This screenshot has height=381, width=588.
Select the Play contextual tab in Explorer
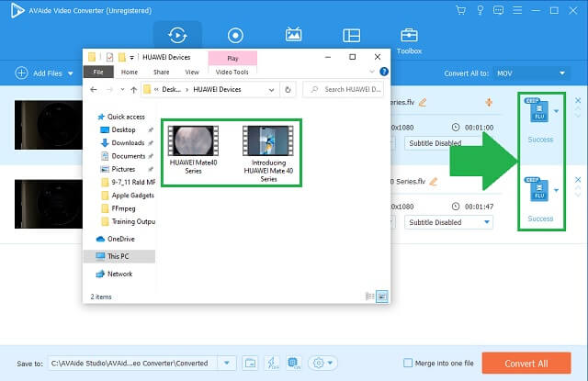tap(232, 59)
